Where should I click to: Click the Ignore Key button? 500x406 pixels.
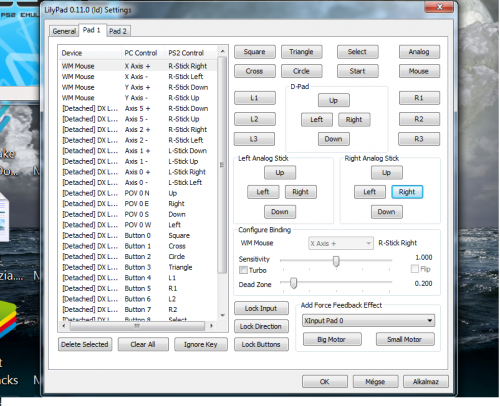[x=201, y=344]
